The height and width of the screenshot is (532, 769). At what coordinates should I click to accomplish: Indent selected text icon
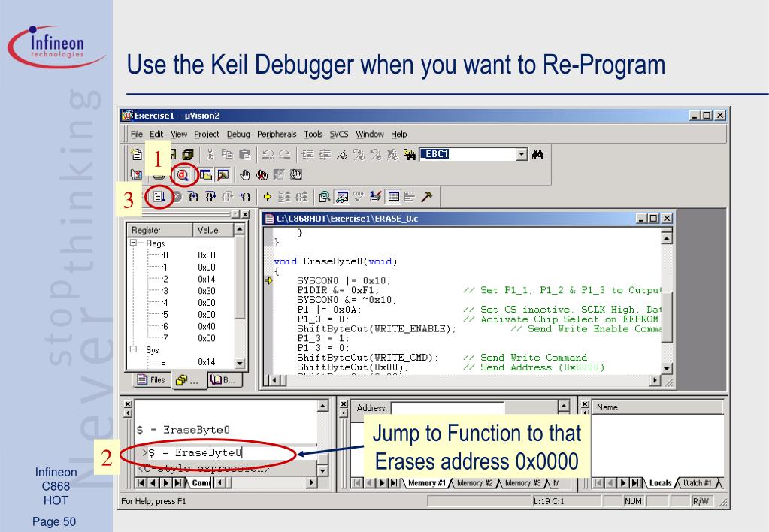(307, 155)
